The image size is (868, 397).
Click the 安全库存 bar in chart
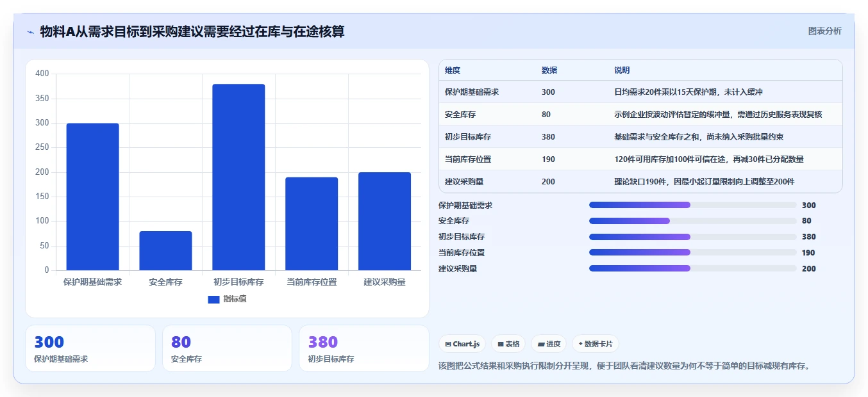[165, 250]
